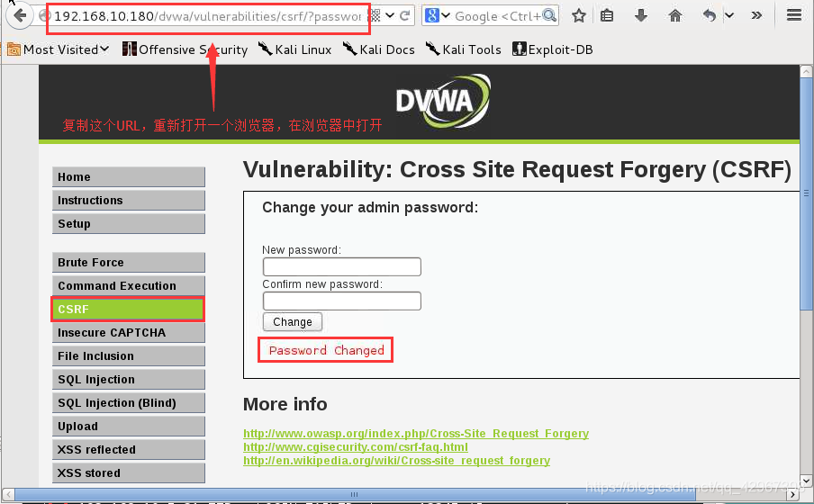814x504 pixels.
Task: Bookmark this page with the star icon
Action: coord(579,15)
